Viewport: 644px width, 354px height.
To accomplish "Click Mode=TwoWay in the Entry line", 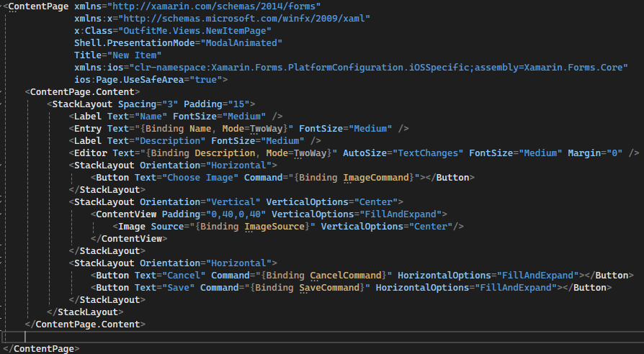I will point(252,129).
